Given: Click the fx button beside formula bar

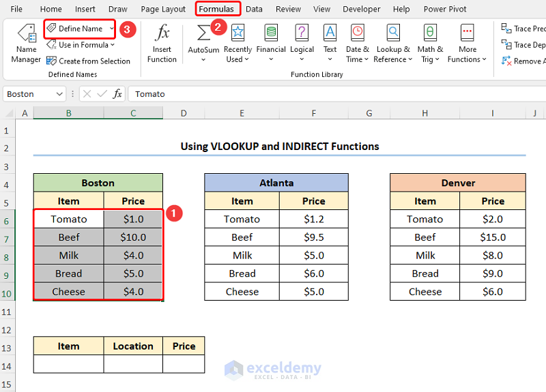Looking at the screenshot, I should 117,93.
